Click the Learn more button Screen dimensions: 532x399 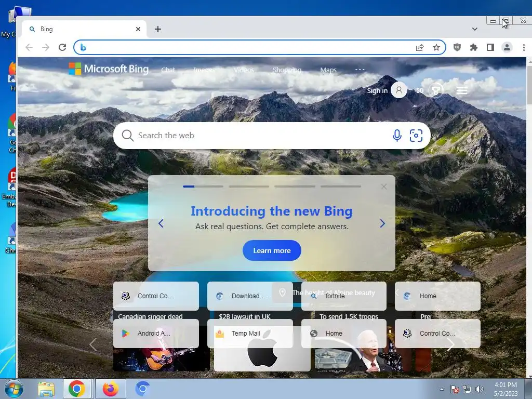[x=272, y=250]
